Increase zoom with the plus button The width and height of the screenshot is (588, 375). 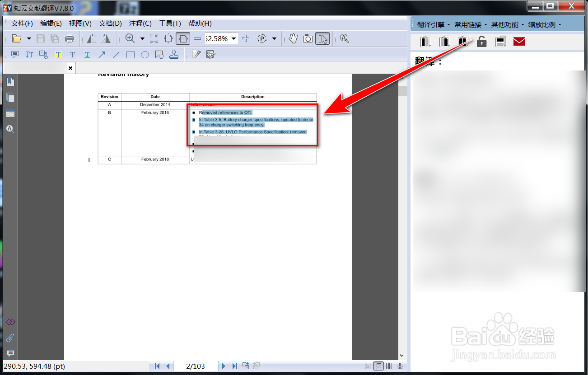pyautogui.click(x=246, y=38)
